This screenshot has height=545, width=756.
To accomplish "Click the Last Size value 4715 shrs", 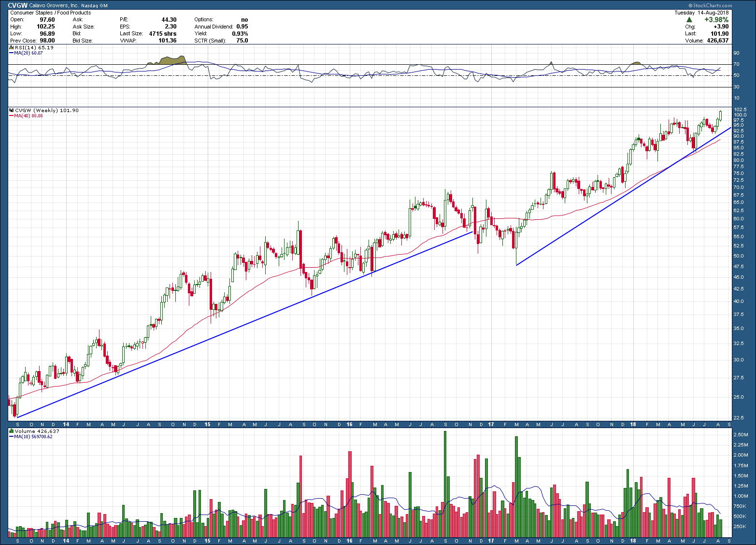I will pos(163,34).
